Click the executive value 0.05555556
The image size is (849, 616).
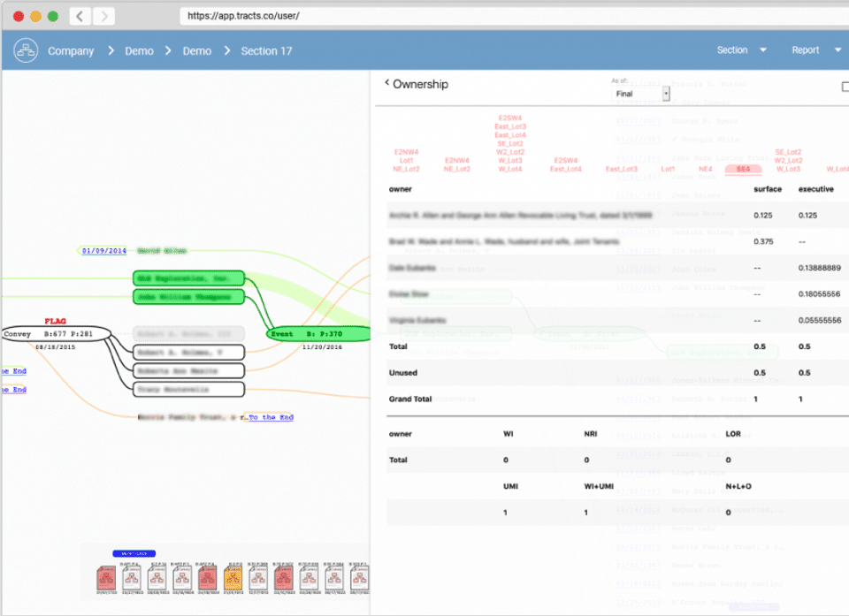820,321
